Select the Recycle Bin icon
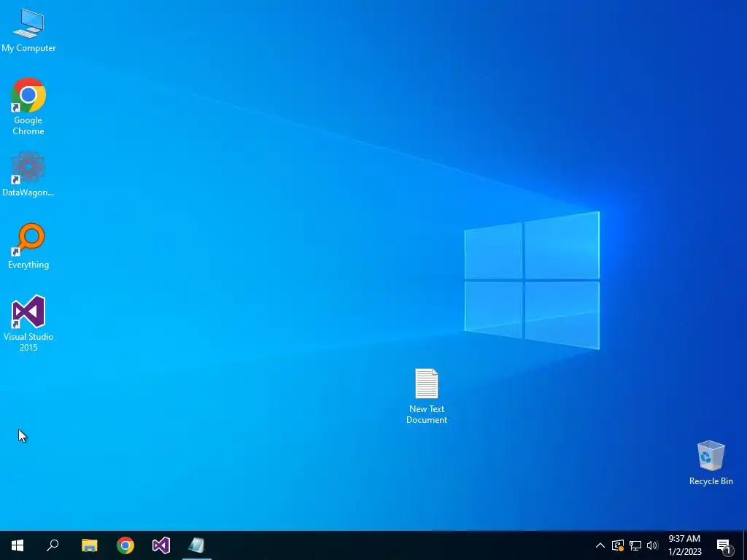 [711, 463]
